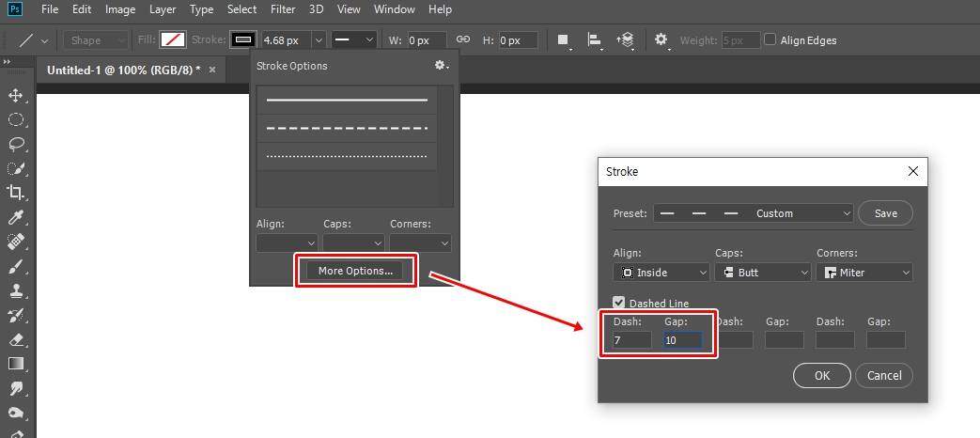Open the Preset Custom dropdown
Viewport: 980px width, 438px height.
coord(754,213)
